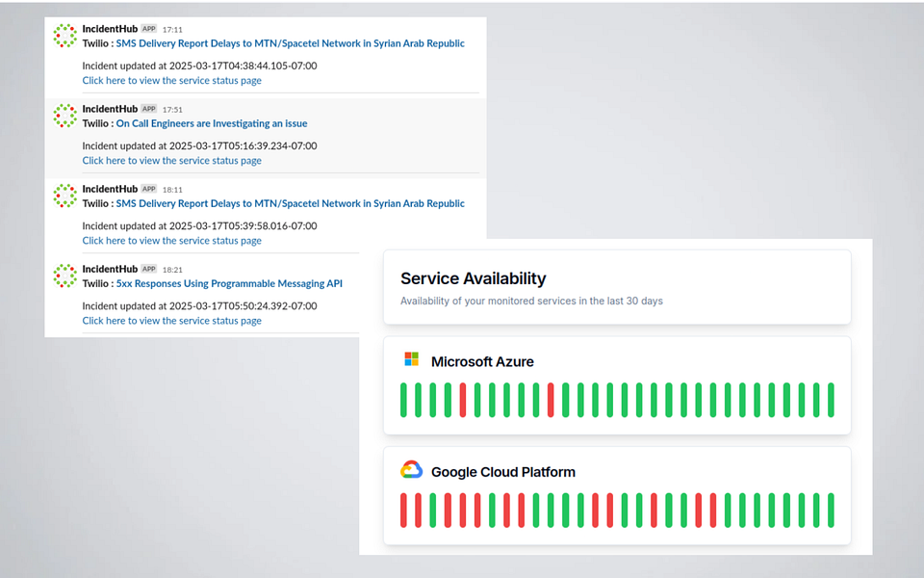Screen dimensions: 924x578
Task: Click 'Incident updated at 2025-03-17T05:50:24.392-07:00' text
Action: 199,306
